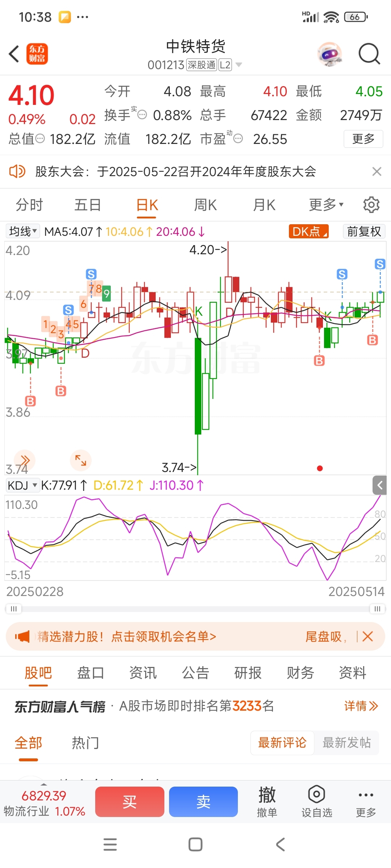
Task: Tap the double-arrow scroll chart icon
Action: (25, 460)
